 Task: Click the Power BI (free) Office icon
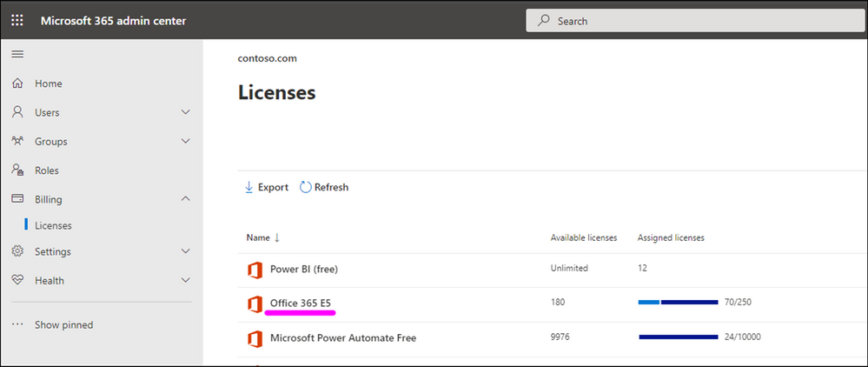pyautogui.click(x=255, y=270)
